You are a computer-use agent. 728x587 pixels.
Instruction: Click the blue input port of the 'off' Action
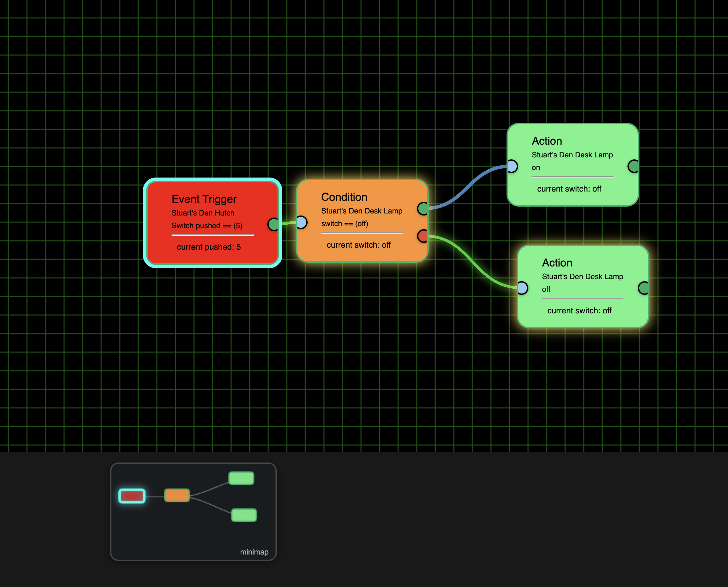pyautogui.click(x=522, y=288)
